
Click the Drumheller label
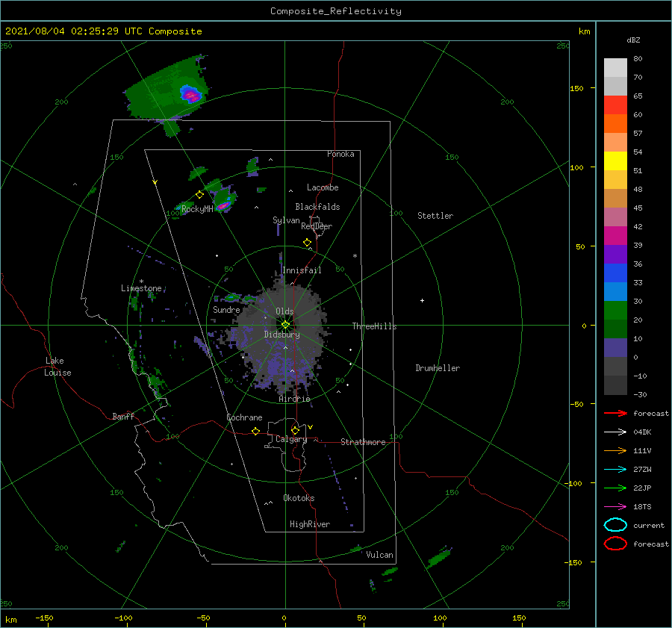point(438,368)
